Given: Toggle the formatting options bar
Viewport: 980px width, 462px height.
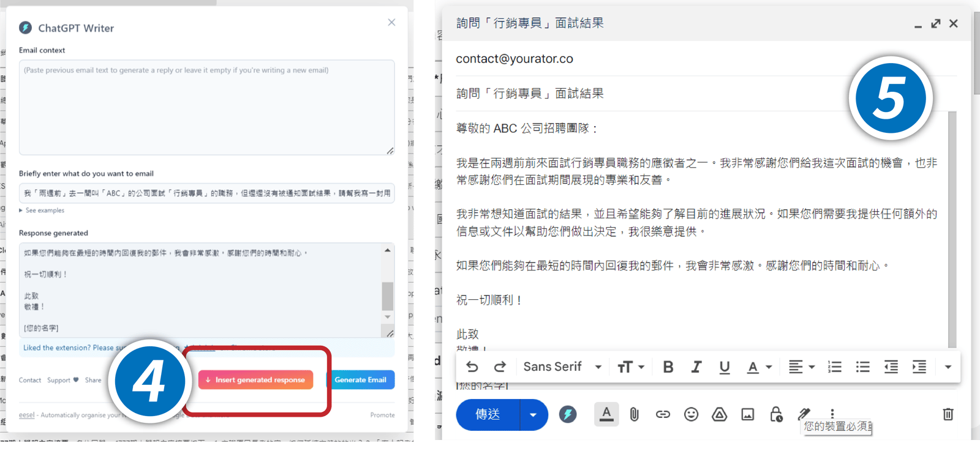Looking at the screenshot, I should [606, 414].
